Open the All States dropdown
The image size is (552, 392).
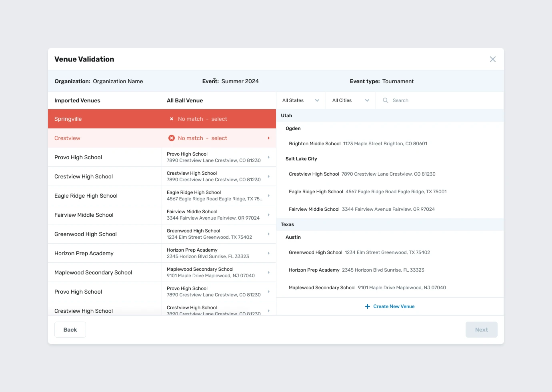click(x=301, y=100)
